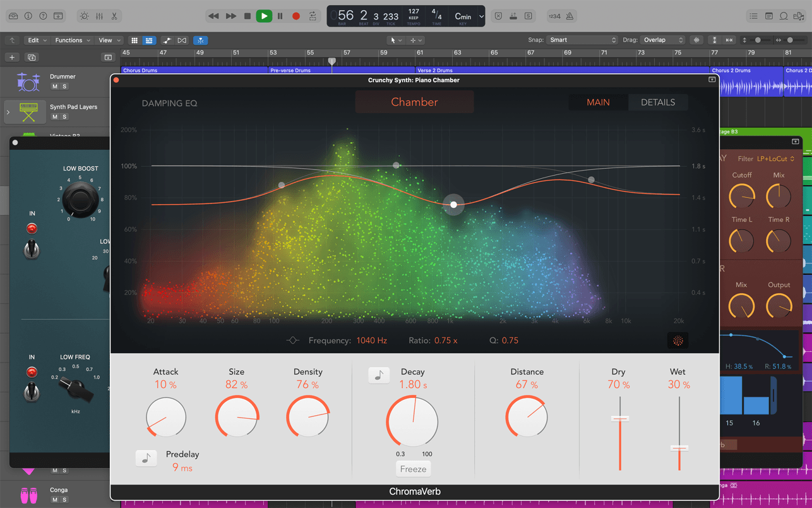Open the Chamber room type selector
Image resolution: width=812 pixels, height=508 pixels.
pyautogui.click(x=414, y=102)
